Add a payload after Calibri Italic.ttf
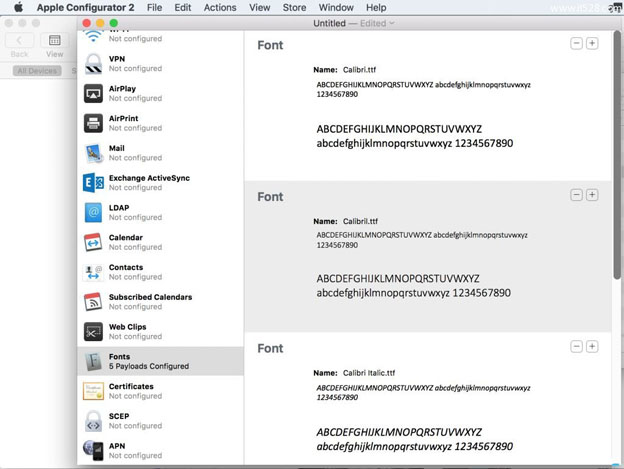This screenshot has height=469, width=624. 592,346
